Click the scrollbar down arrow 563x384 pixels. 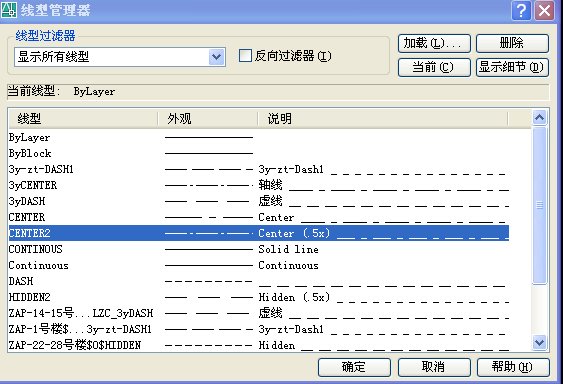[x=539, y=342]
